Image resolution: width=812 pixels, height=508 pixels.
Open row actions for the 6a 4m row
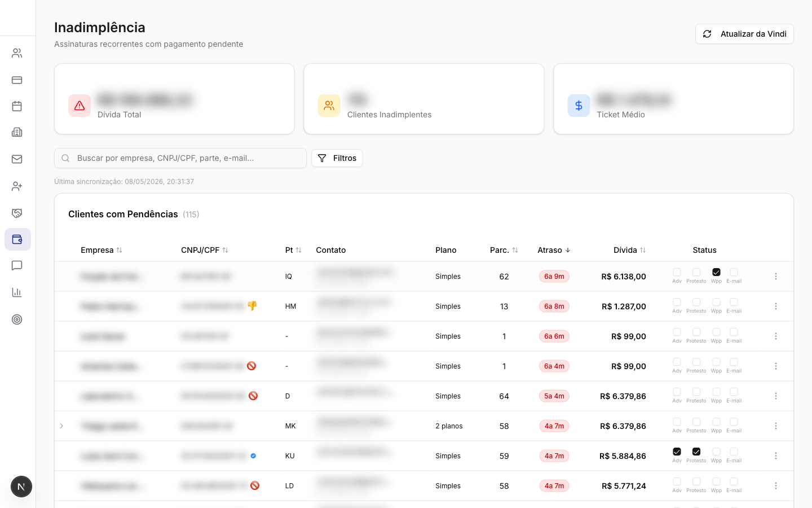(x=776, y=366)
